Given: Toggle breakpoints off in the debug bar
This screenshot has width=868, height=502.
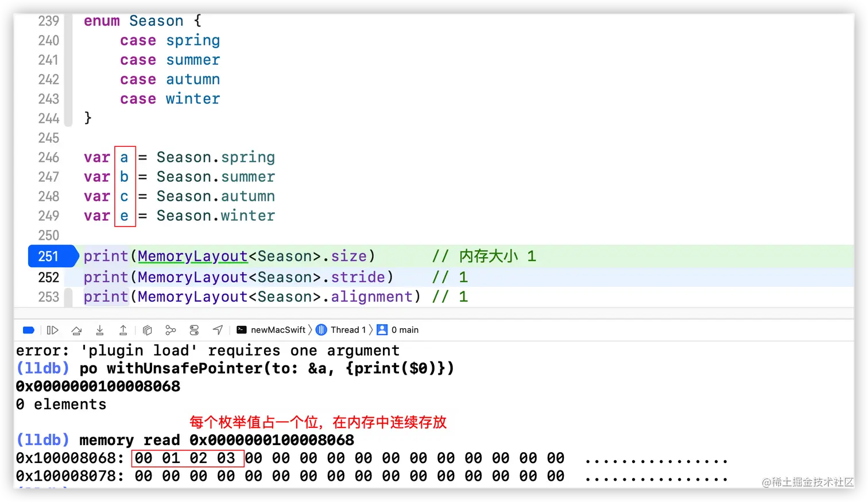Looking at the screenshot, I should [29, 330].
